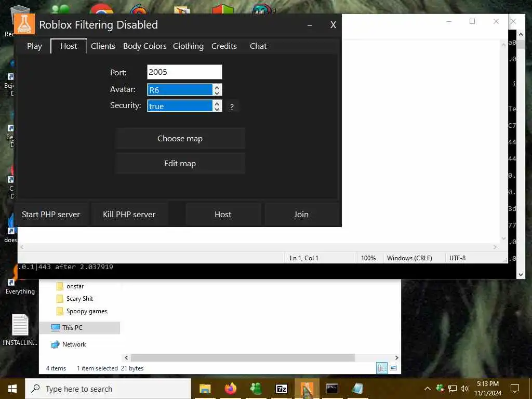The image size is (532, 399).
Task: Click UTF-8 encoding in Notepad status bar
Action: (457, 258)
